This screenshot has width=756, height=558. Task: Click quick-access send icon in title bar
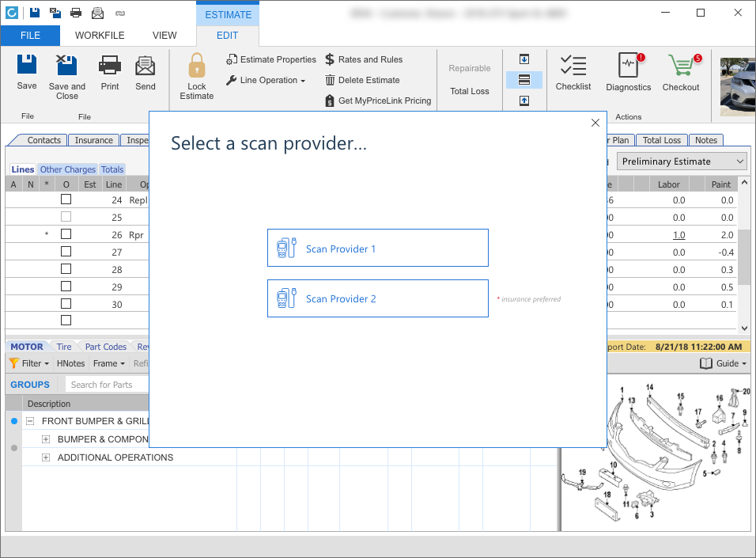[x=97, y=13]
